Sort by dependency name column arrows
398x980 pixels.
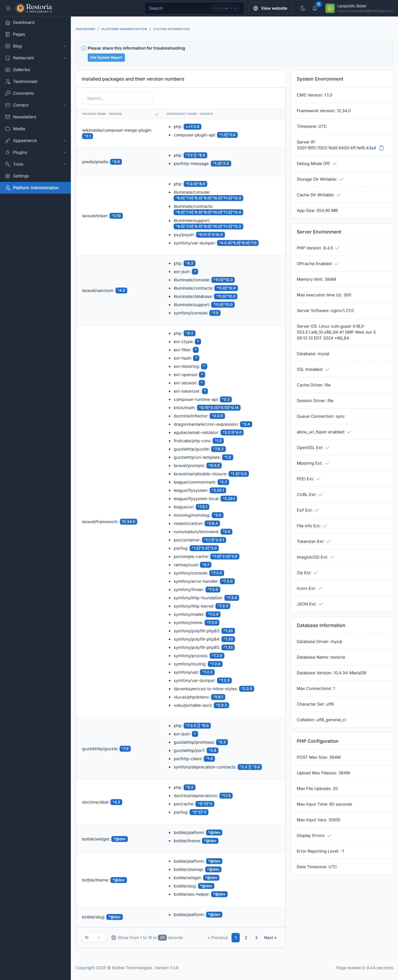279,114
